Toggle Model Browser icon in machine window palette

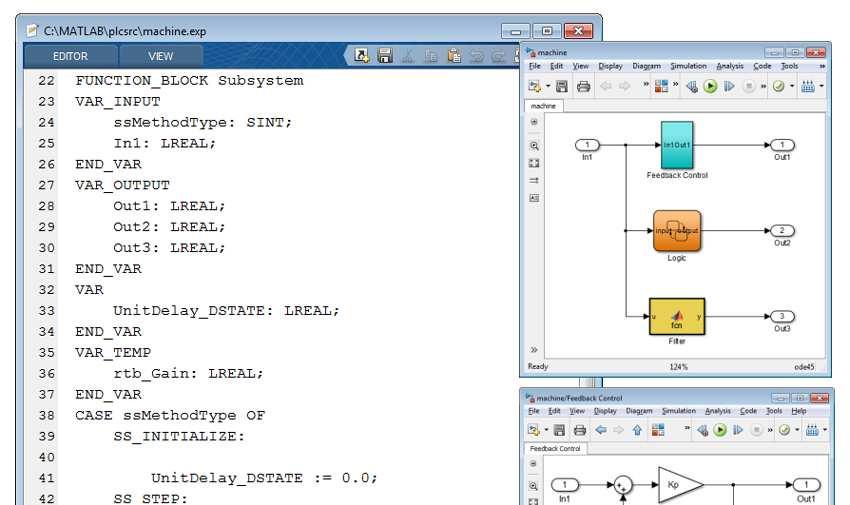(x=534, y=122)
